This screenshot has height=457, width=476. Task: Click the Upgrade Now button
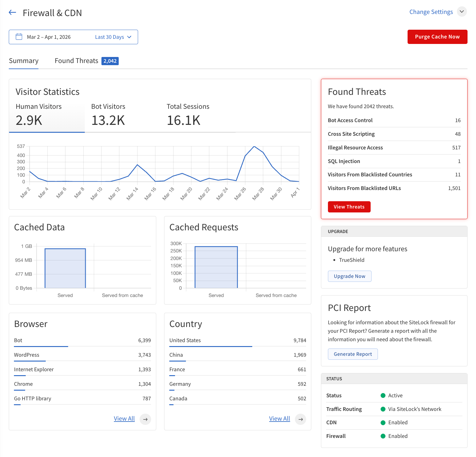(x=349, y=276)
